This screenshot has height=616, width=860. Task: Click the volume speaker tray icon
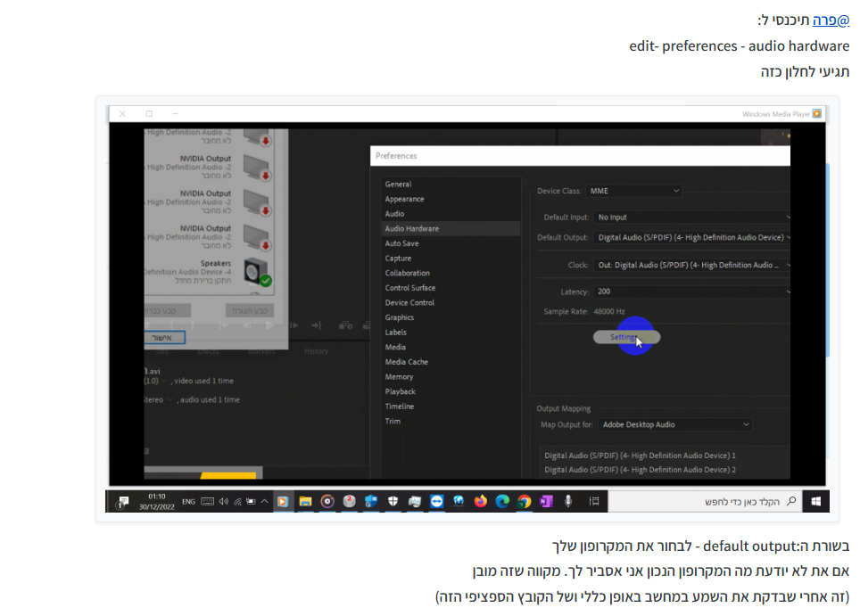[x=223, y=501]
